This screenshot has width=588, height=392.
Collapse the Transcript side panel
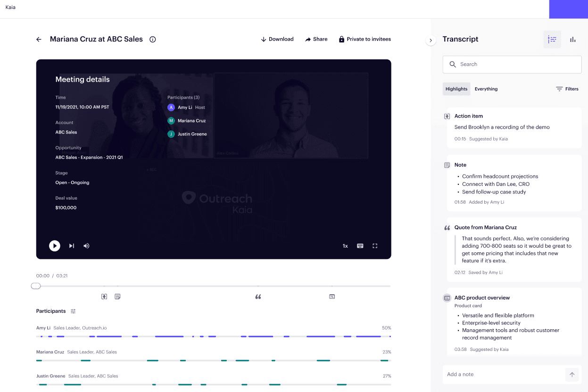click(431, 41)
